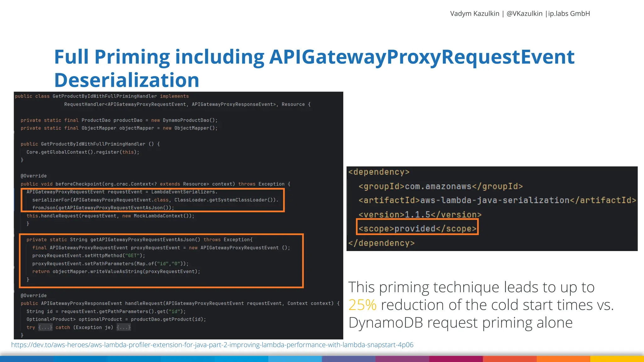The image size is (644, 362).
Task: Click the first @Override annotation
Action: [x=34, y=176]
